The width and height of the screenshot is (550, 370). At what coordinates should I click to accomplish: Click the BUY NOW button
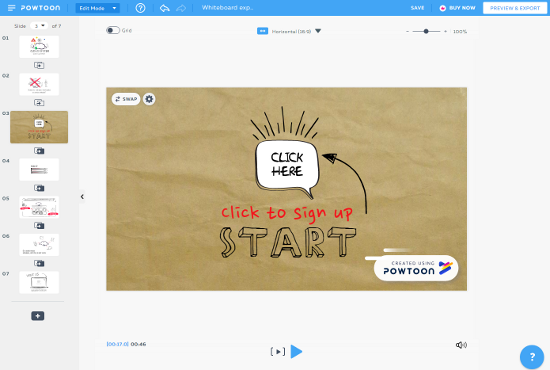pos(457,8)
